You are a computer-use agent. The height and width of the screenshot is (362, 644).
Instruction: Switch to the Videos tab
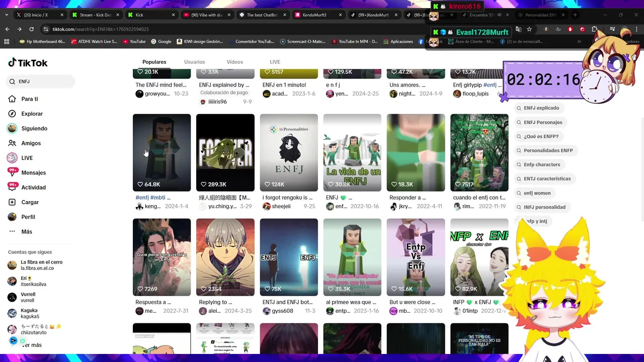234,62
